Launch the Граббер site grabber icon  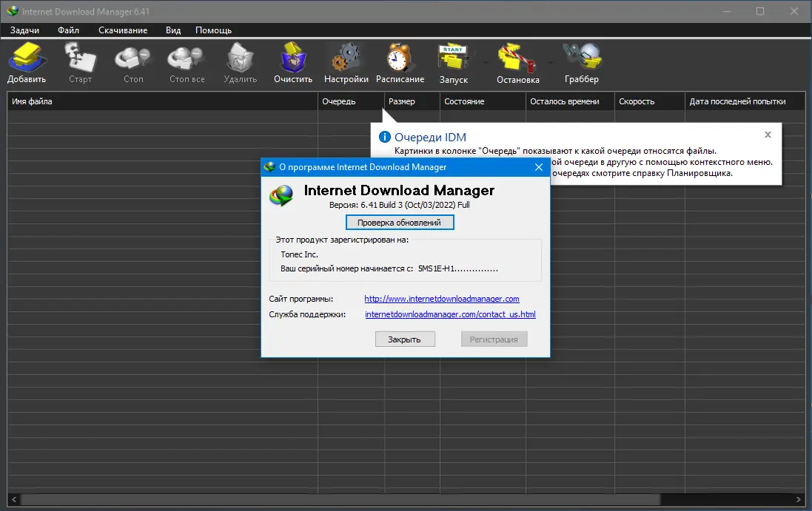point(581,59)
